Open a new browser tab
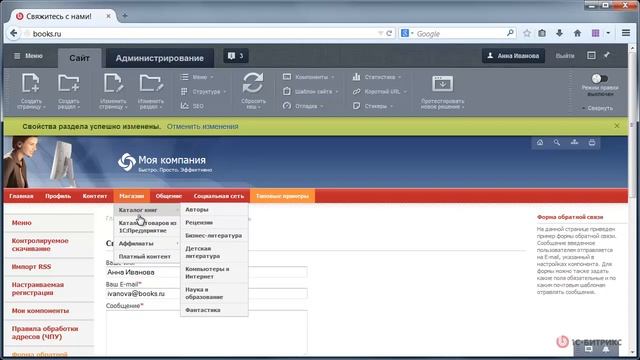 pyautogui.click(x=125, y=16)
